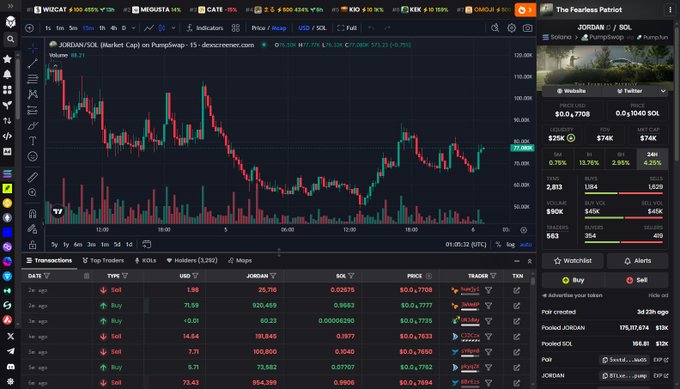
Task: Open filter on USD column
Action: pyautogui.click(x=195, y=276)
